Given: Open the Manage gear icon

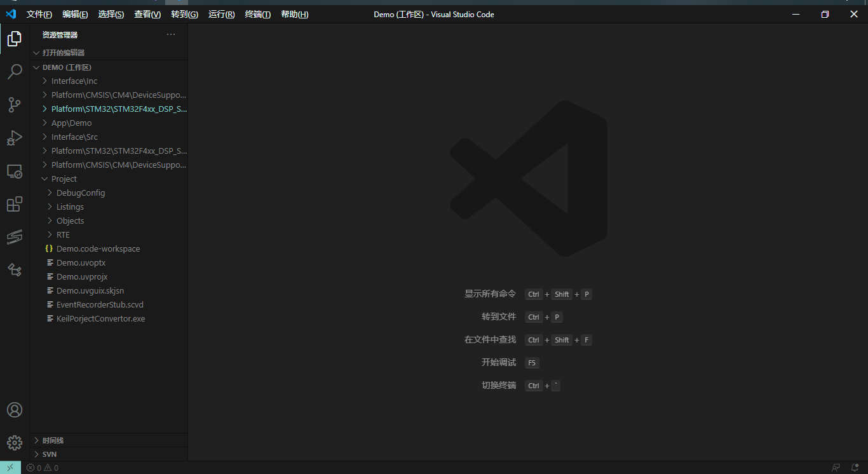Looking at the screenshot, I should [14, 443].
